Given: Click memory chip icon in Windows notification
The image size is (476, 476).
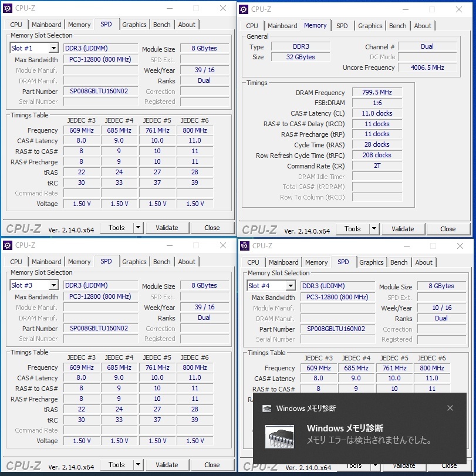Looking at the screenshot, I should pos(279,437).
